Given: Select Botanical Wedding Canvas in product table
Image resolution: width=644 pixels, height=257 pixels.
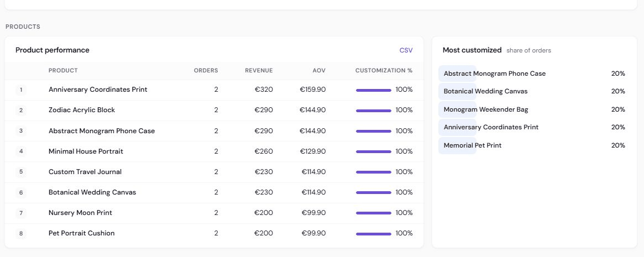Looking at the screenshot, I should click(x=92, y=192).
